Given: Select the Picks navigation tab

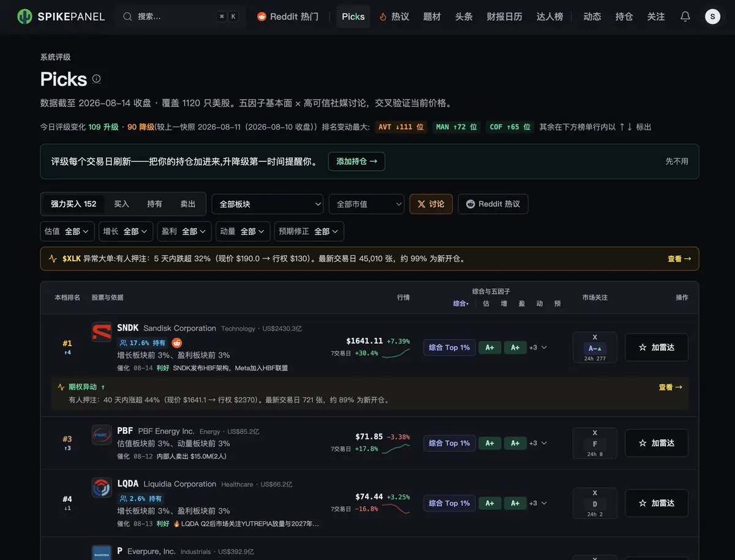Looking at the screenshot, I should tap(353, 17).
